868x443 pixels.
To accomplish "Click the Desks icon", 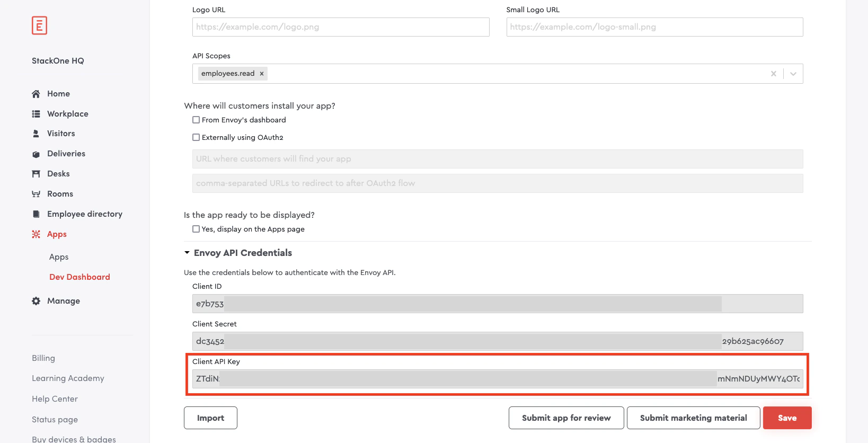I will (36, 174).
